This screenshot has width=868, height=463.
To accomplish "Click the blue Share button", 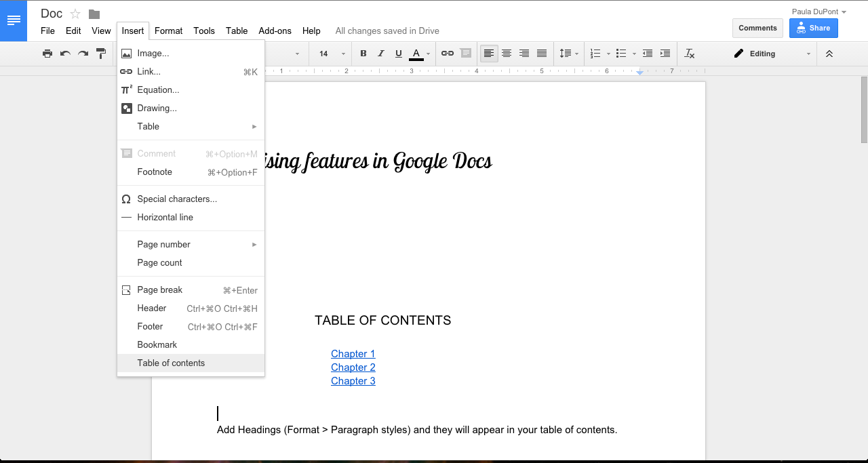I will coord(813,28).
